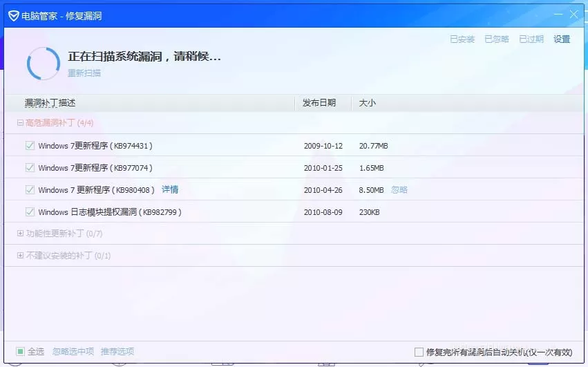
Task: Sort by the 漏洞补丁描述 column header
Action: pyautogui.click(x=50, y=103)
